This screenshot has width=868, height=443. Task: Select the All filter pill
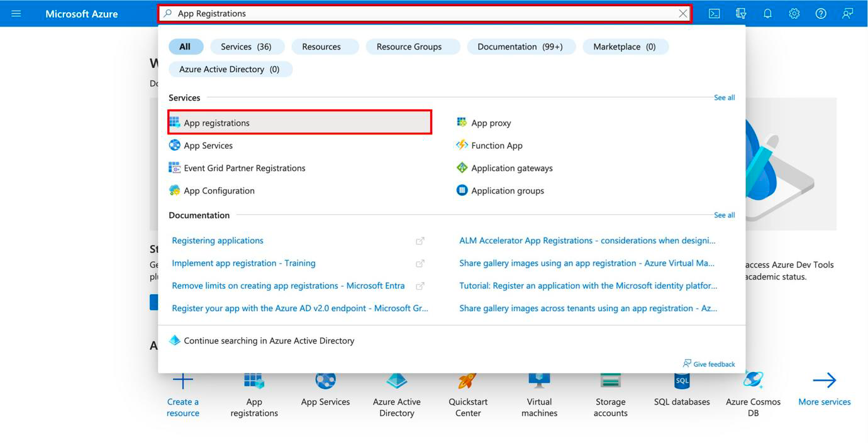click(x=185, y=46)
